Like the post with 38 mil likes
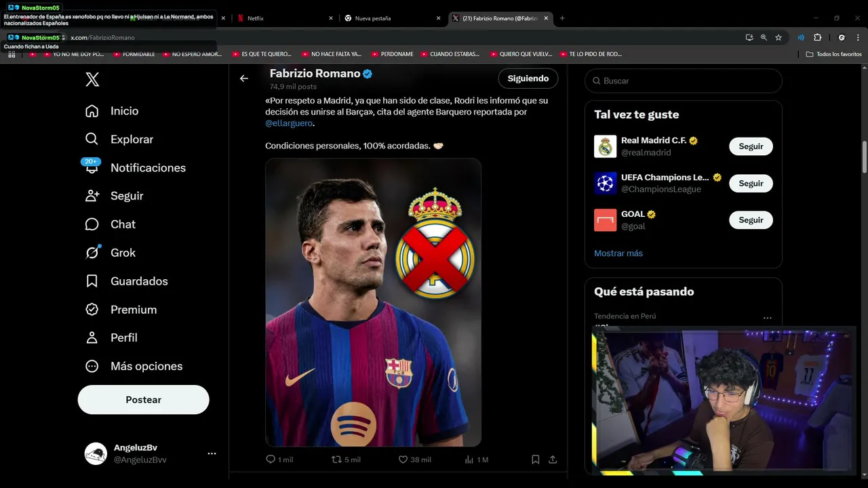This screenshot has width=868, height=488. [414, 460]
